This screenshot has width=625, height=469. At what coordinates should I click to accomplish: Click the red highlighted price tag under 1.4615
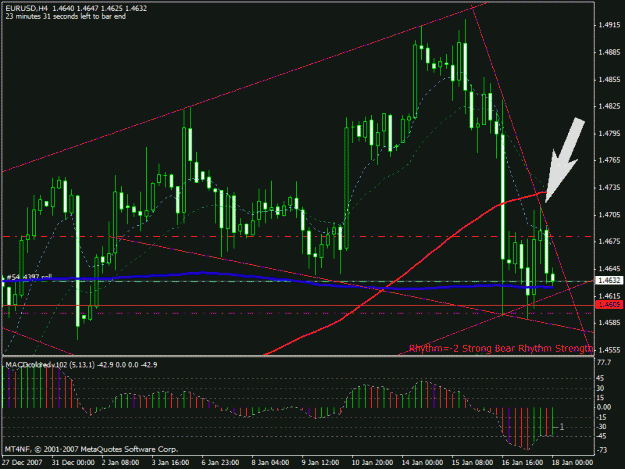point(609,305)
